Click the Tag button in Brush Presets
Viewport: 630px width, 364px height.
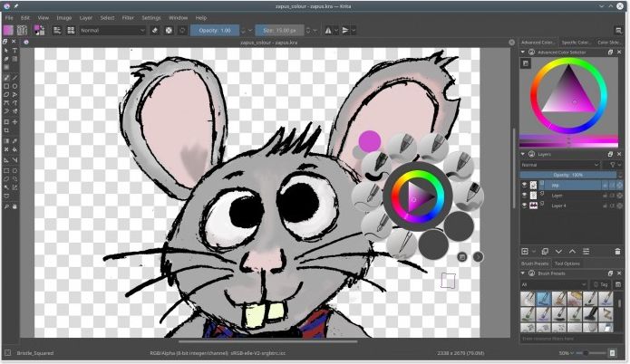point(601,284)
